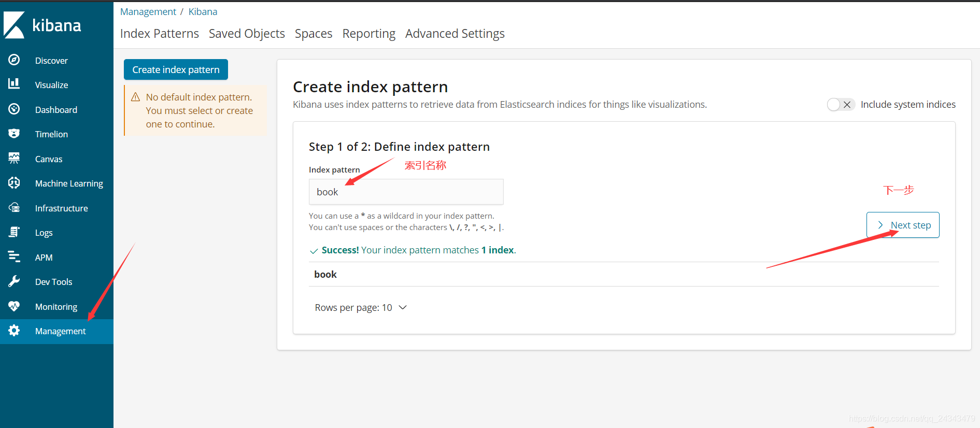
Task: Open the Index Patterns tab
Action: [x=160, y=34]
